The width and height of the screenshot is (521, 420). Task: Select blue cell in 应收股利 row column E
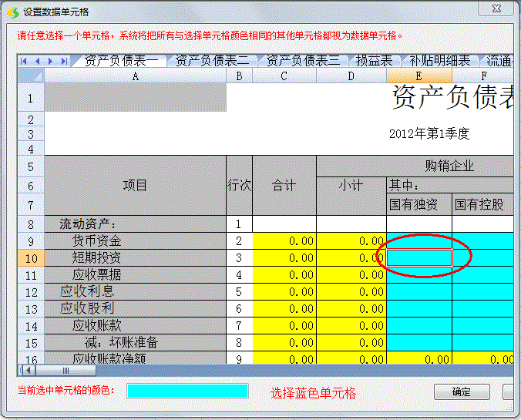coord(419,309)
